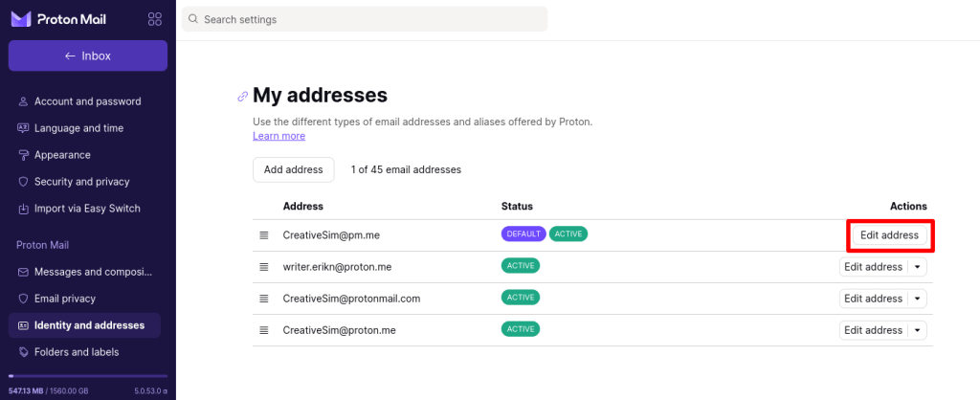Open Import via Easy Switch
Screen dimensions: 980x400
pos(87,209)
